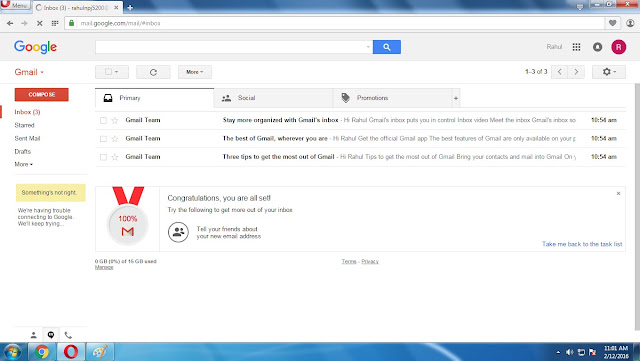Open Opera from the taskbar
The height and width of the screenshot is (361, 640).
point(71,352)
